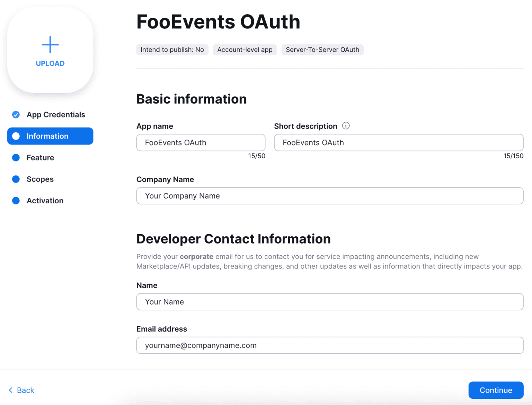Click the Scopes step circle icon
Screen dimensions: 532x405
click(16, 179)
